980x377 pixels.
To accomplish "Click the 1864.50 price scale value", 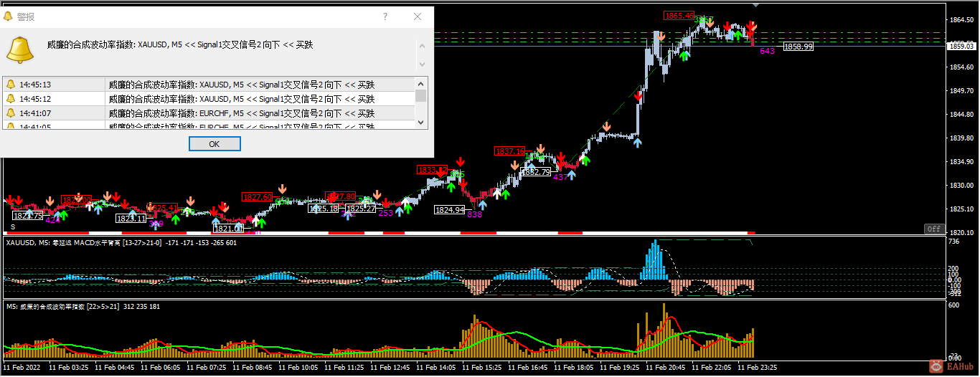I will coord(960,20).
